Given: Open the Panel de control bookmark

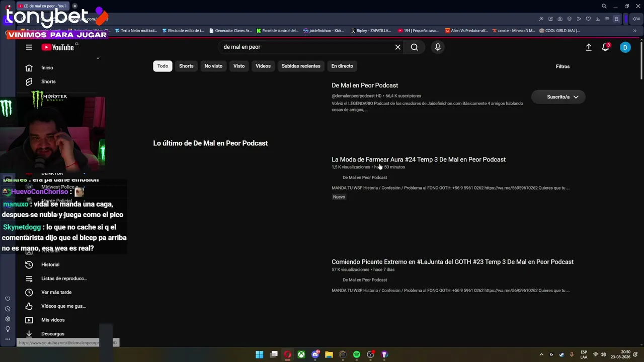Looking at the screenshot, I should click(277, 31).
